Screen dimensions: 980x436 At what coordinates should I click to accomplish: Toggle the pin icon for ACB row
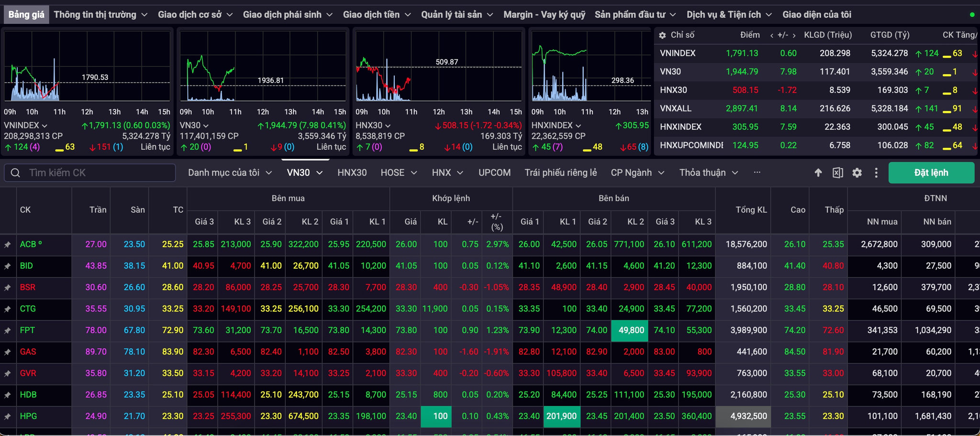point(8,245)
